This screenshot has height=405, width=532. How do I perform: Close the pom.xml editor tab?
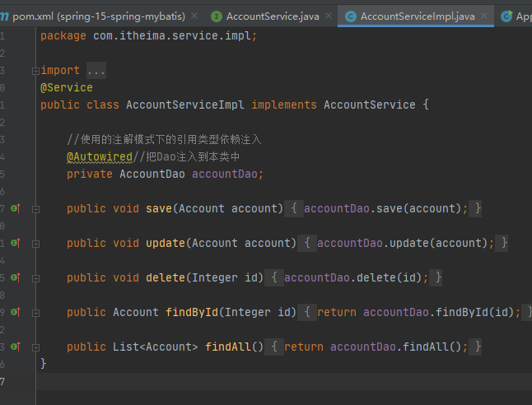(x=194, y=16)
